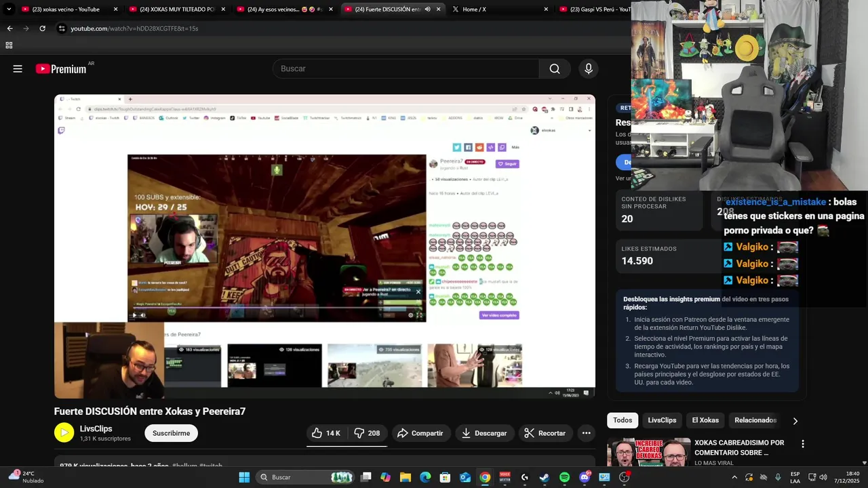Image resolution: width=868 pixels, height=488 pixels.
Task: Launch Copilot from the taskbar
Action: pos(386,477)
